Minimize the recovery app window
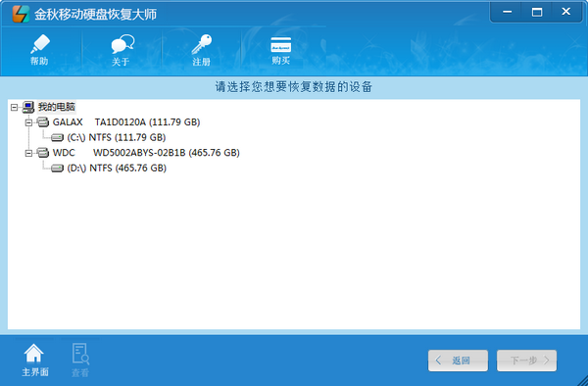 (507, 12)
